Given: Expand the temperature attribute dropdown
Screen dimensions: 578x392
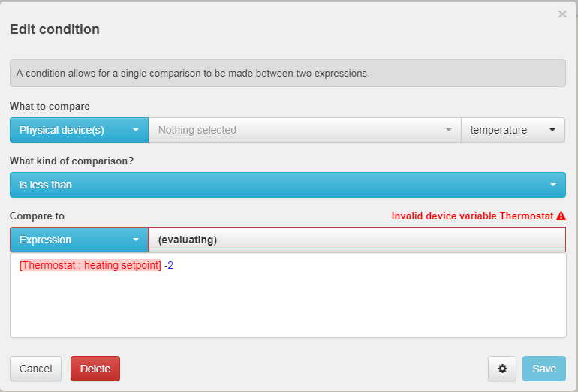Looking at the screenshot, I should [x=513, y=130].
